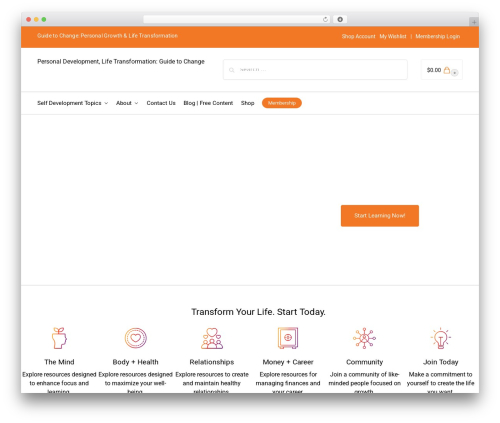Click the search magnifier icon
500x423 pixels.
[231, 70]
